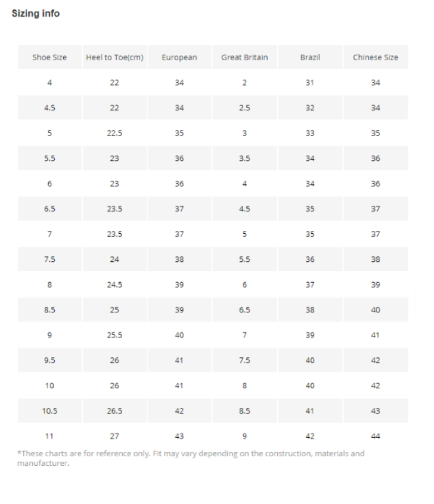Click the reference-only disclaimer footnote text

coord(191,458)
